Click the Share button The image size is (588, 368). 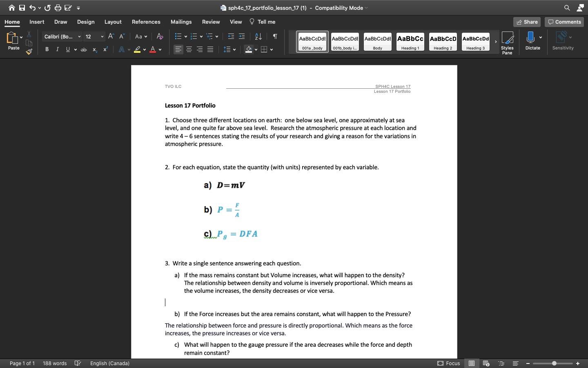click(527, 22)
